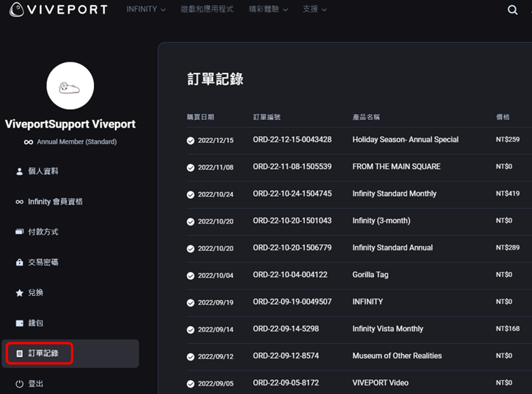532x394 pixels.
Task: Click product Infinity Standard Monthly
Action: [394, 193]
